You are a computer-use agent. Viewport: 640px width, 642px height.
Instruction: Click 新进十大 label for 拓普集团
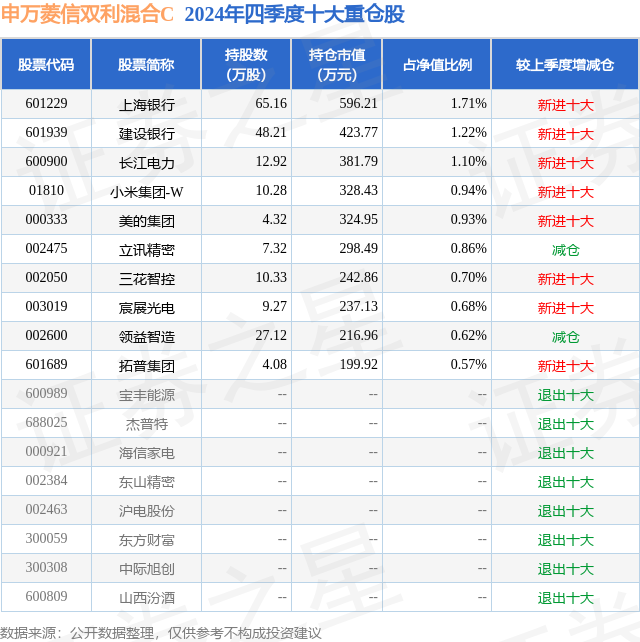click(565, 366)
